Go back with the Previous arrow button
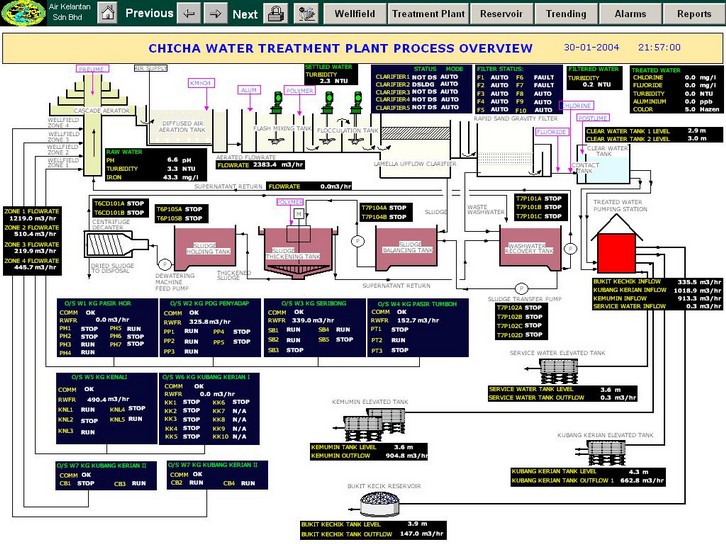The width and height of the screenshot is (726, 544). click(188, 13)
